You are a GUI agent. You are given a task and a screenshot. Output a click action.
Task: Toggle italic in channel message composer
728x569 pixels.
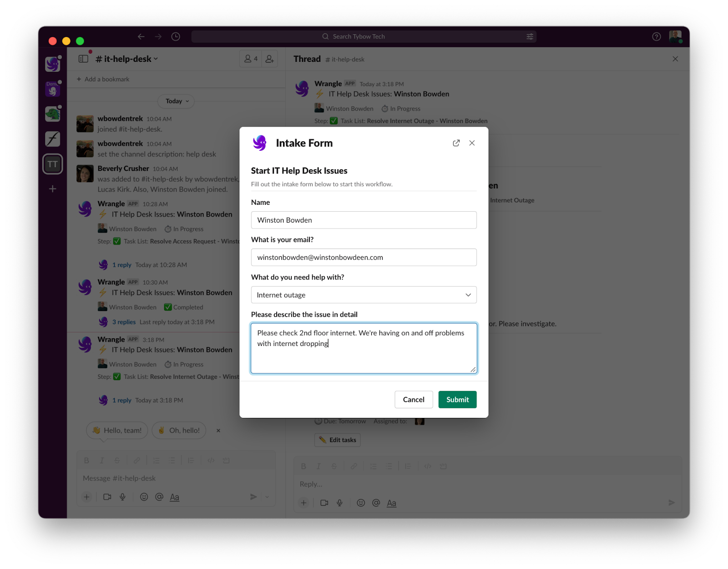click(102, 461)
